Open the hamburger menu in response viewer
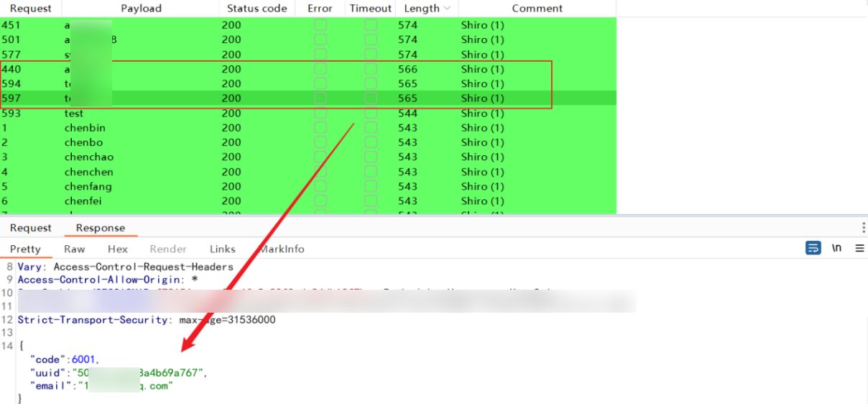Screen dimensions: 868x404 859,248
